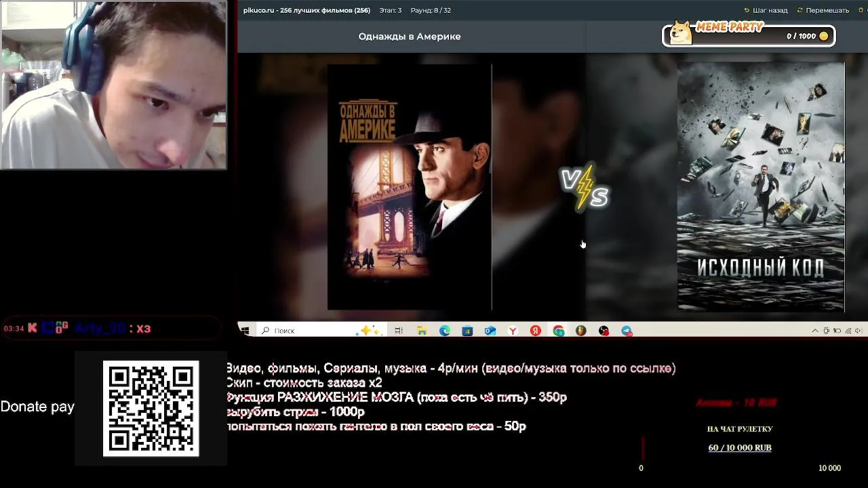868x488 pixels.
Task: Open Outlook from the taskbar
Action: 490,331
